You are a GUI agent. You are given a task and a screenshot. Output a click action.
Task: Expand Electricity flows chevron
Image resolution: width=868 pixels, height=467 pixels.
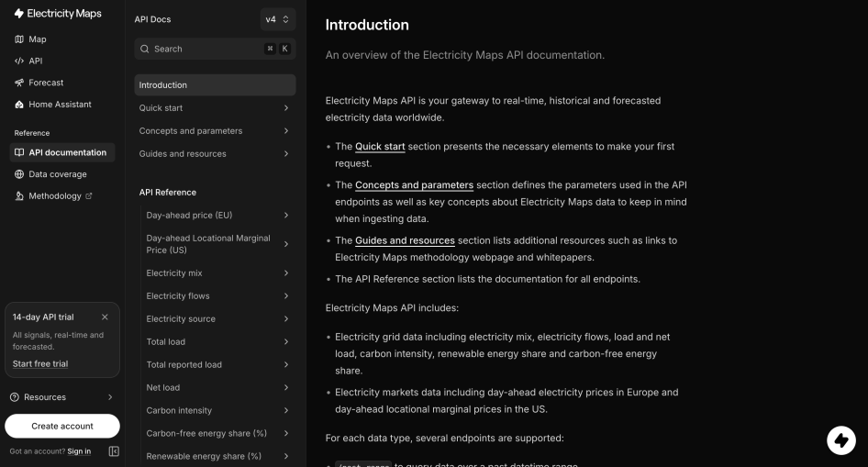285,295
